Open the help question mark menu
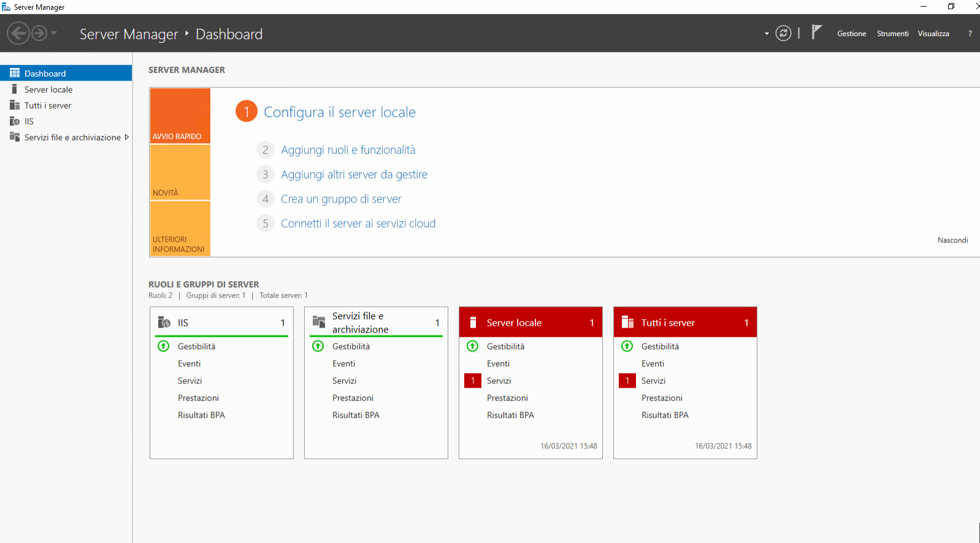 click(970, 34)
